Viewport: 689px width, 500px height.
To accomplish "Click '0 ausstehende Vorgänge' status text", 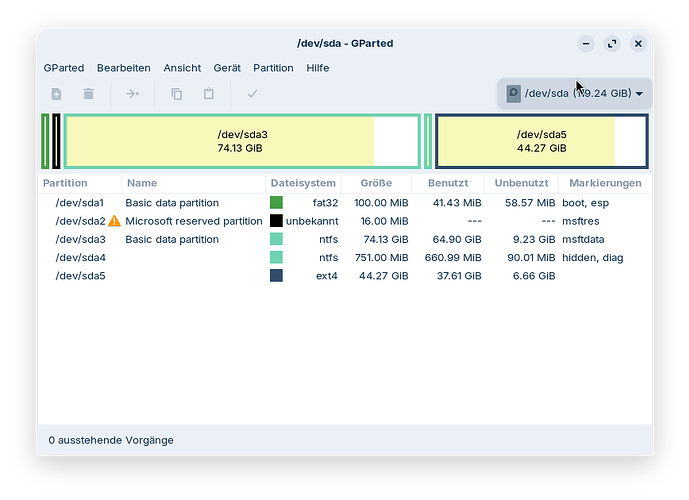I will coord(111,440).
